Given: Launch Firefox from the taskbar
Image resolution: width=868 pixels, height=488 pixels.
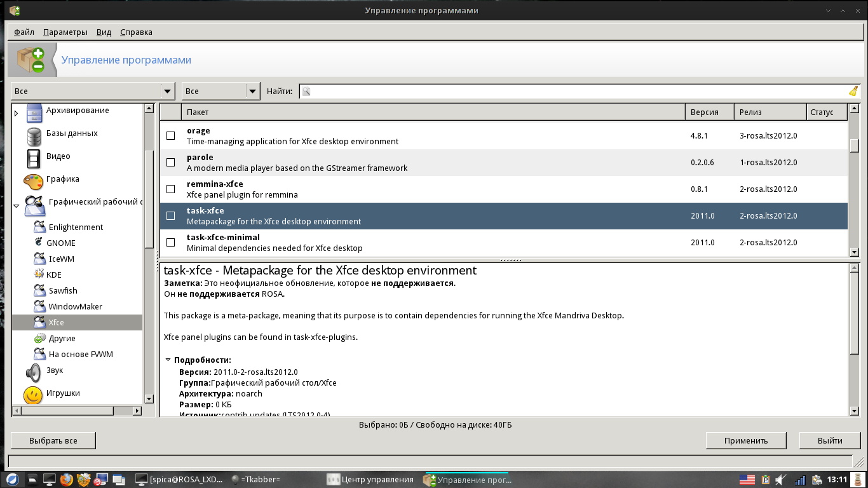Looking at the screenshot, I should pos(67,479).
